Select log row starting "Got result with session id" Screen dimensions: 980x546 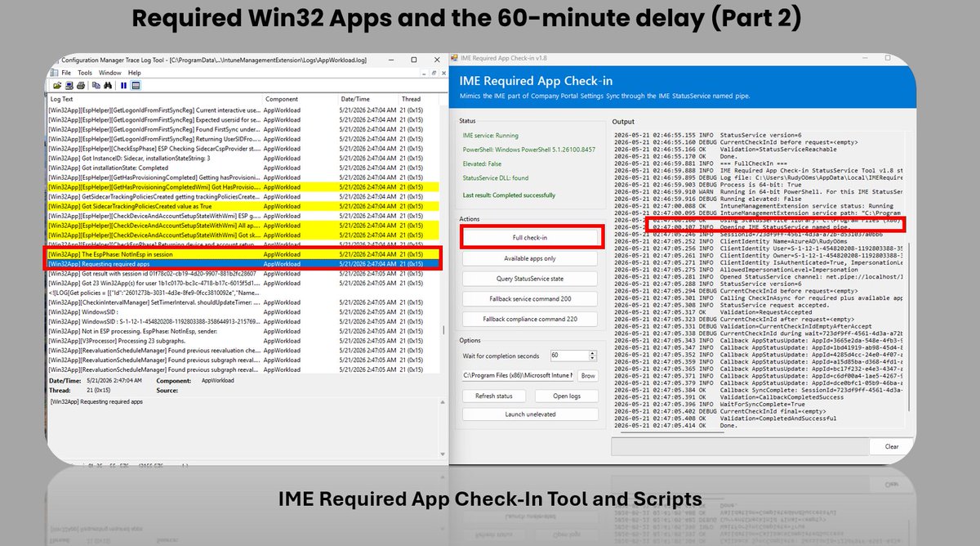coord(244,274)
